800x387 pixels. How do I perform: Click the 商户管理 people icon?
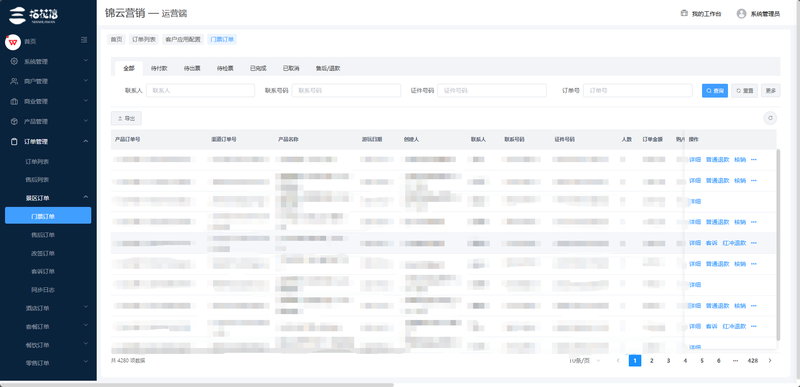tap(14, 81)
